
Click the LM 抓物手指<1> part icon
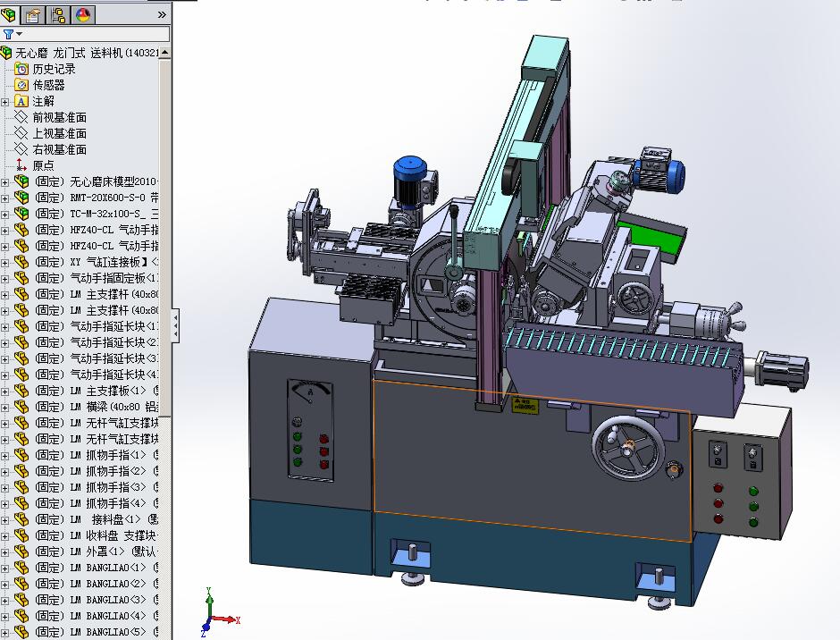pos(21,455)
